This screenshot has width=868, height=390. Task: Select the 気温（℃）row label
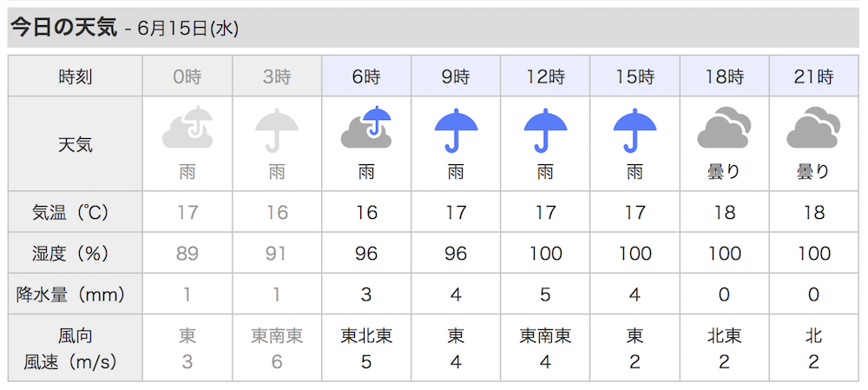[x=76, y=212]
